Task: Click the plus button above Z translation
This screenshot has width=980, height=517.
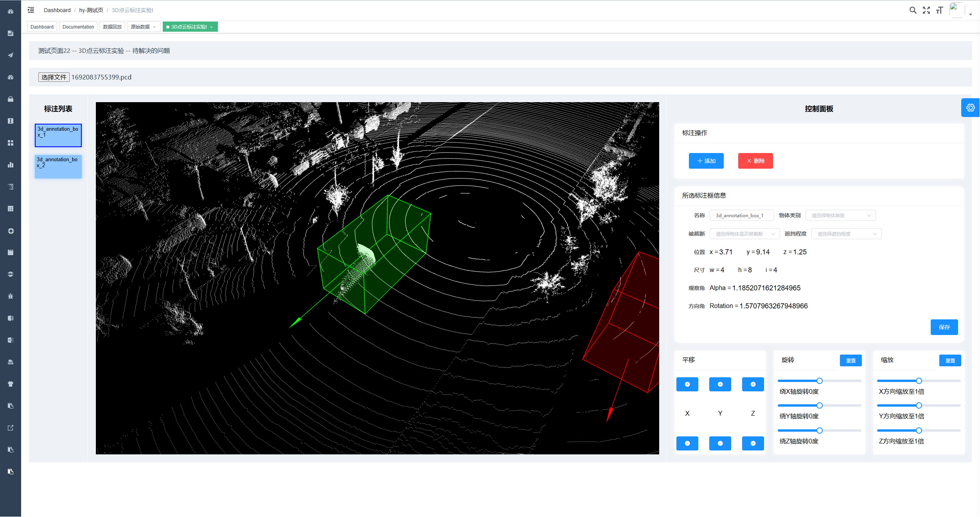Action: click(x=753, y=384)
